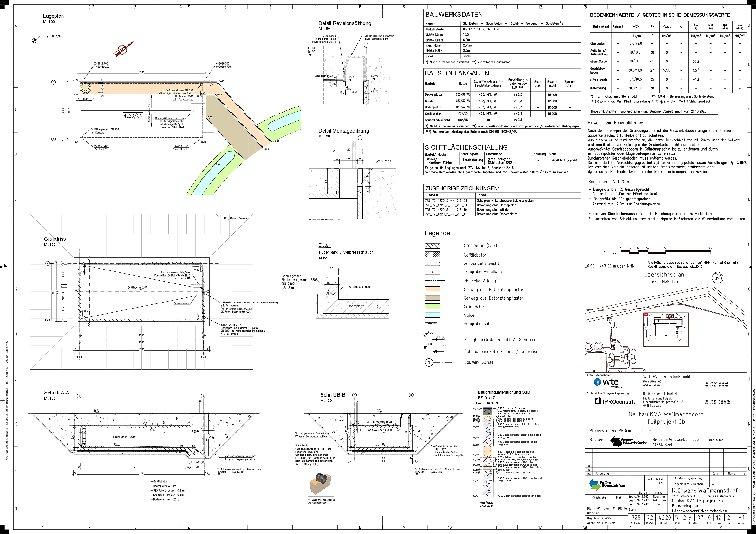Click the Lage BS 01/17 borehole marker
The image size is (756, 534).
pos(34,41)
